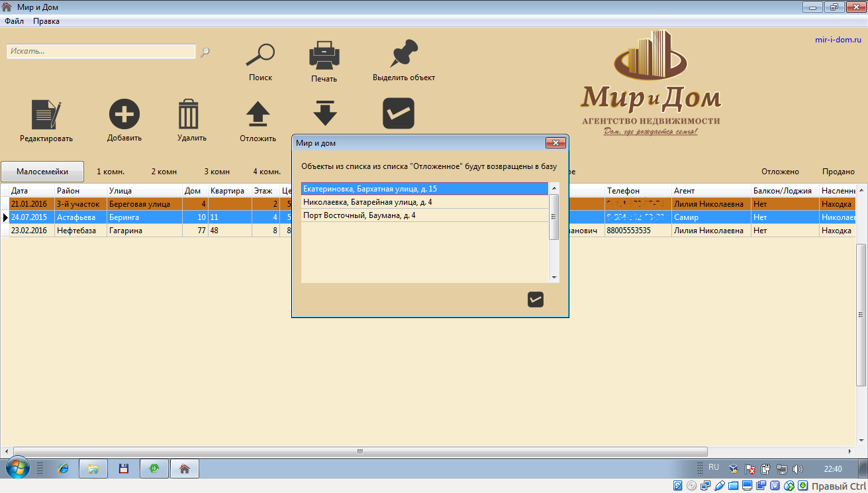Switch to the 3 комн tab
Screen dimensions: 868x493
pyautogui.click(x=217, y=172)
